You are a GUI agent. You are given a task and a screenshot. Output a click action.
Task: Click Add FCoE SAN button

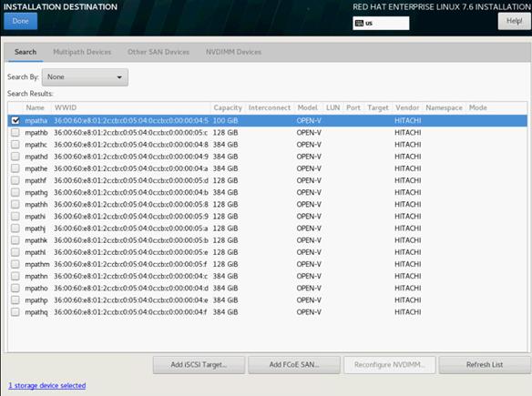(294, 365)
